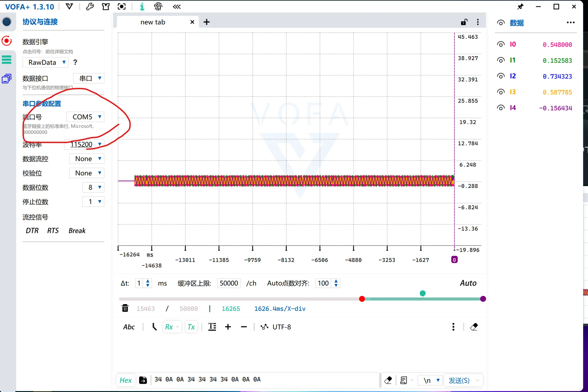The width and height of the screenshot is (588, 392).
Task: Open the \n line ending dropdown
Action: [430, 380]
